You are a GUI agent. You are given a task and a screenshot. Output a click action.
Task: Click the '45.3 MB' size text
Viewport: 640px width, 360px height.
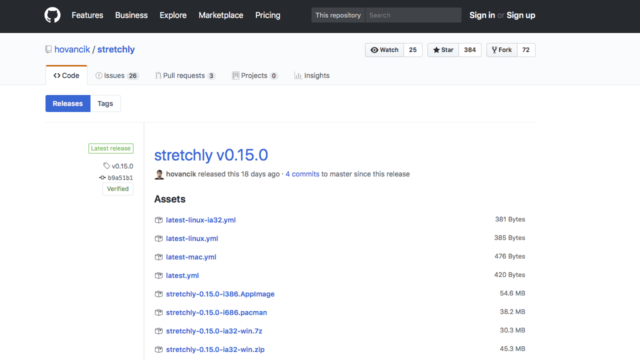tap(512, 349)
